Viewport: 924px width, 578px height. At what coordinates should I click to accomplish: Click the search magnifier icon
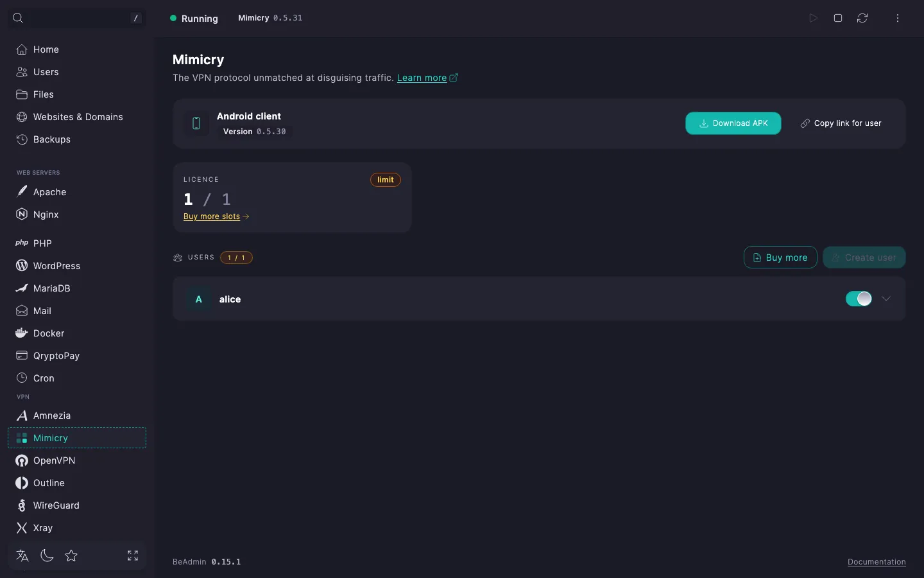18,18
